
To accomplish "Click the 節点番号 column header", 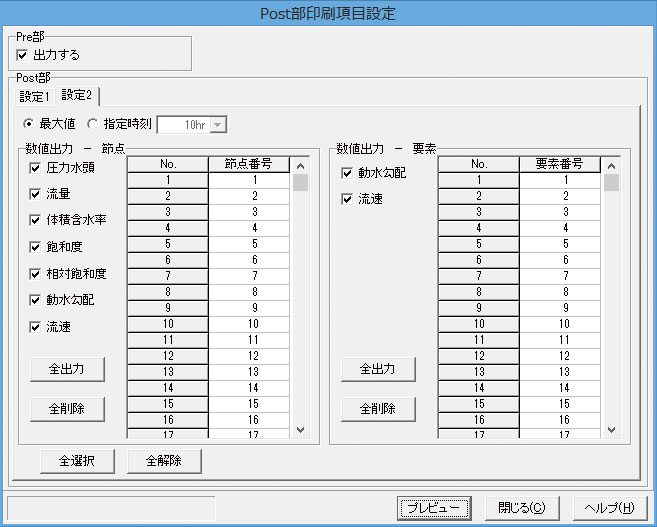I will [249, 164].
